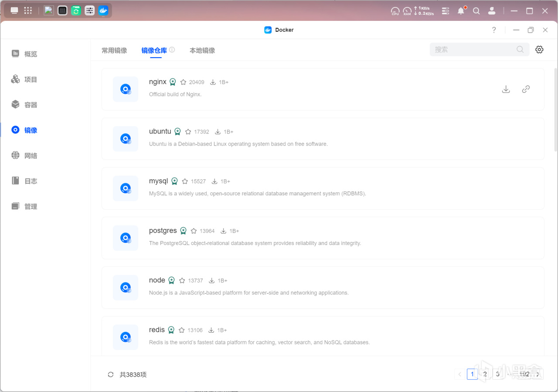558x392 pixels.
Task: Click the redis image name
Action: coord(157,330)
